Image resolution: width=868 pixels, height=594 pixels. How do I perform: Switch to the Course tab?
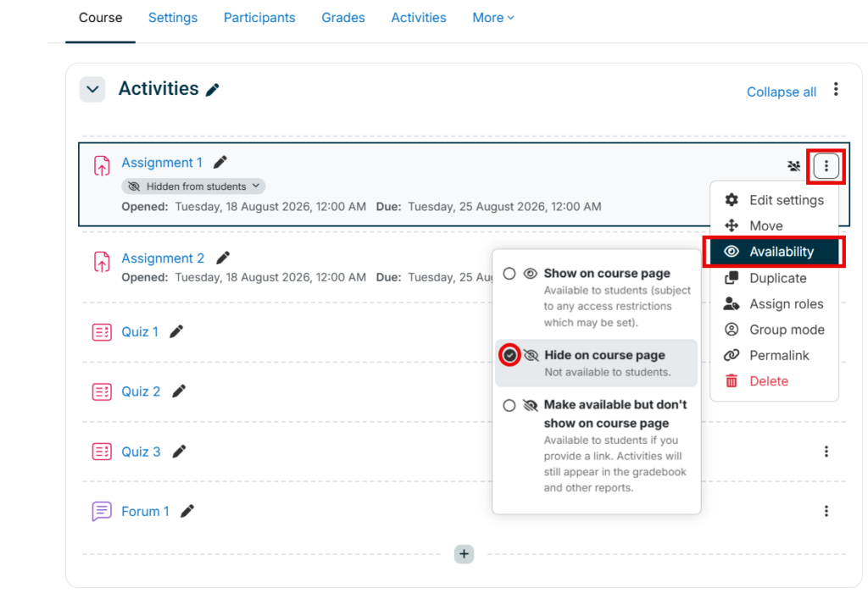[101, 18]
